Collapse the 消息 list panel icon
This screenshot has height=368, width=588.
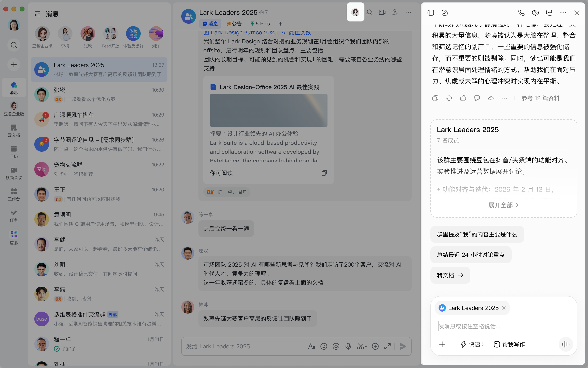(x=37, y=14)
